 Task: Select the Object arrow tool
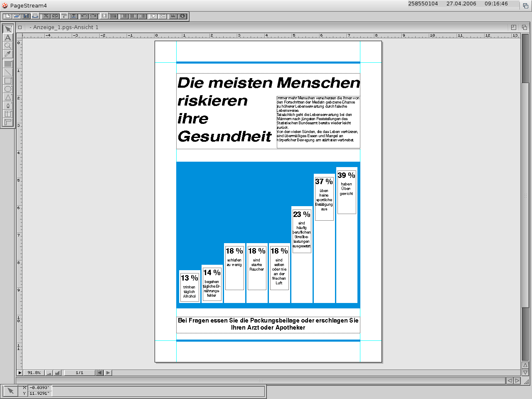pos(8,29)
